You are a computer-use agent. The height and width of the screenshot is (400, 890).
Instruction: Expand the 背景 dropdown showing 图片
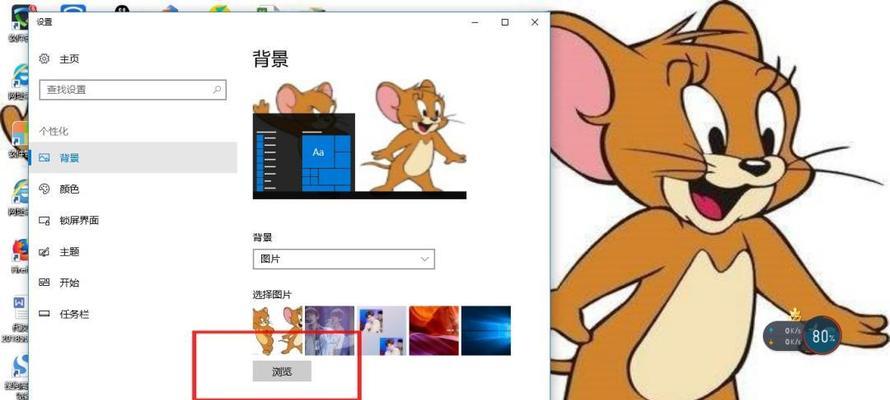tap(343, 259)
